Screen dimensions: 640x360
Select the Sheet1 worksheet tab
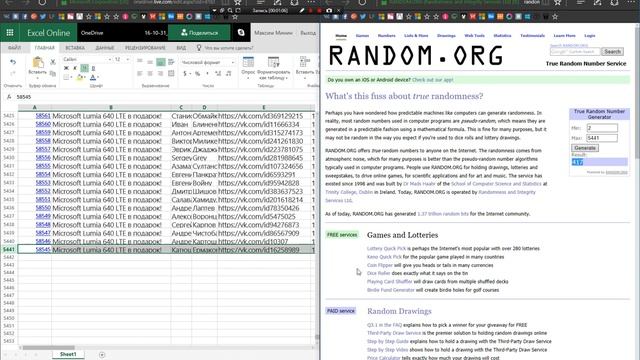68,354
